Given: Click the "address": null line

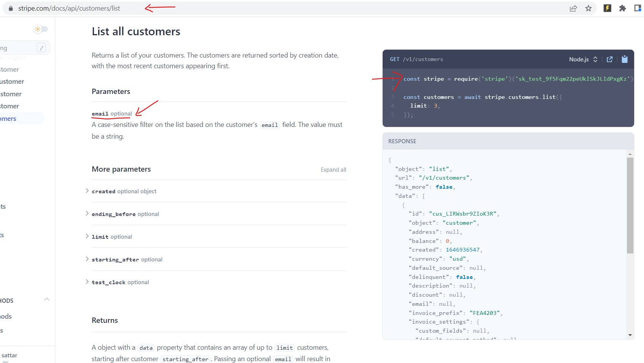Looking at the screenshot, I should (435, 232).
